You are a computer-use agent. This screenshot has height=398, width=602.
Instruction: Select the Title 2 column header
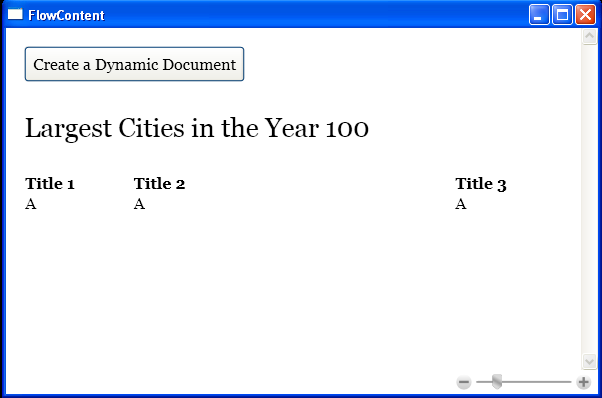pos(159,183)
